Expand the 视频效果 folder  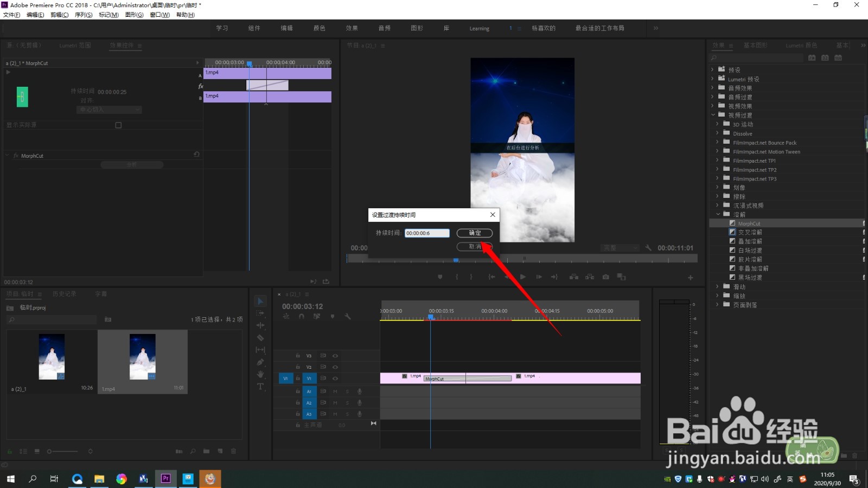click(713, 106)
